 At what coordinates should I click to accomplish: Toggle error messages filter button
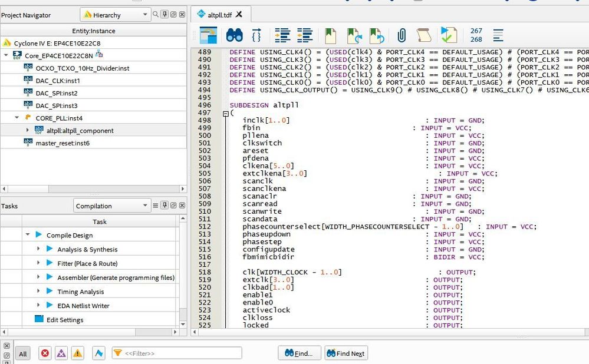(45, 353)
